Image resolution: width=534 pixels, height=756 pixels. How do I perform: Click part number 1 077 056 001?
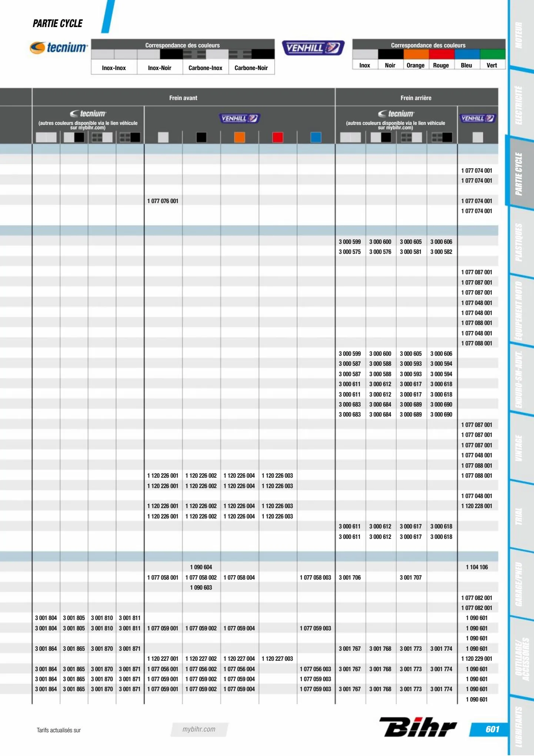[x=163, y=669]
